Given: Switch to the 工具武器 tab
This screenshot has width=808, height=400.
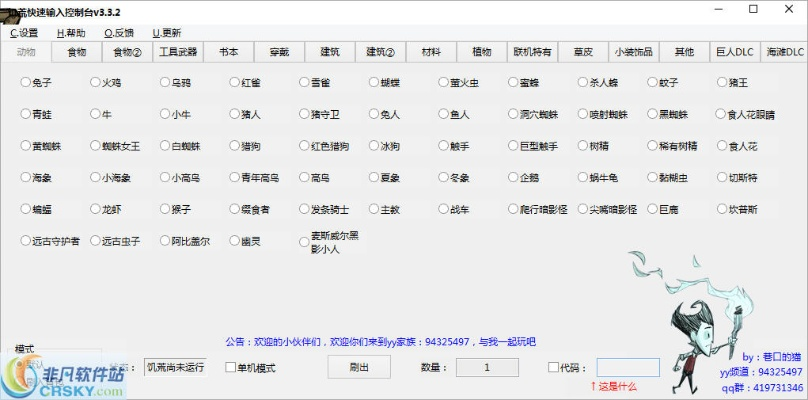Looking at the screenshot, I should (x=179, y=52).
